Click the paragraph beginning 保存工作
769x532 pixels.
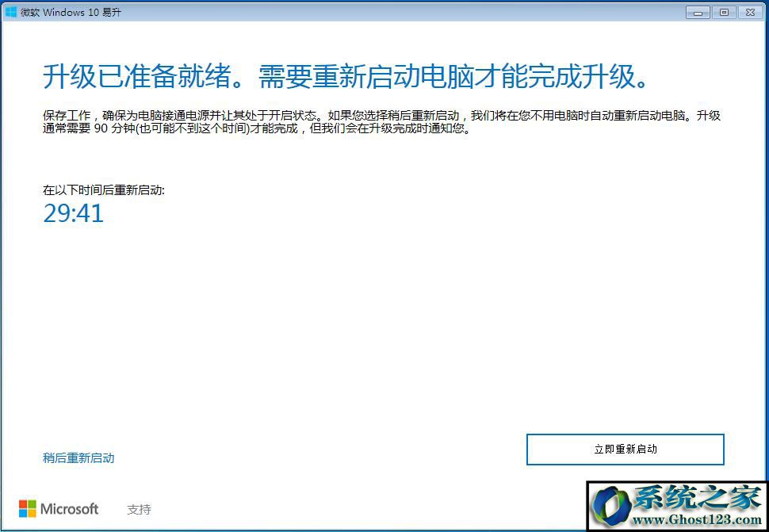(381, 123)
